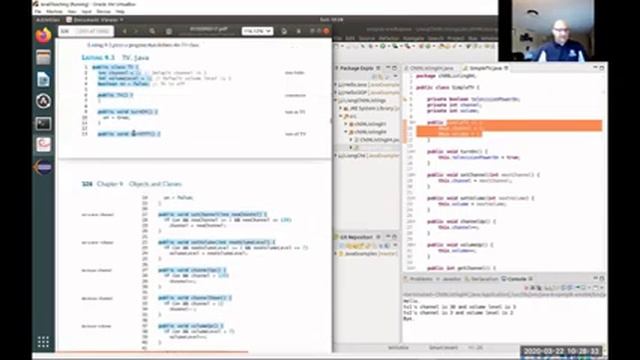The height and width of the screenshot is (360, 640).
Task: Go to previous page in Document Viewer
Action: point(124,31)
